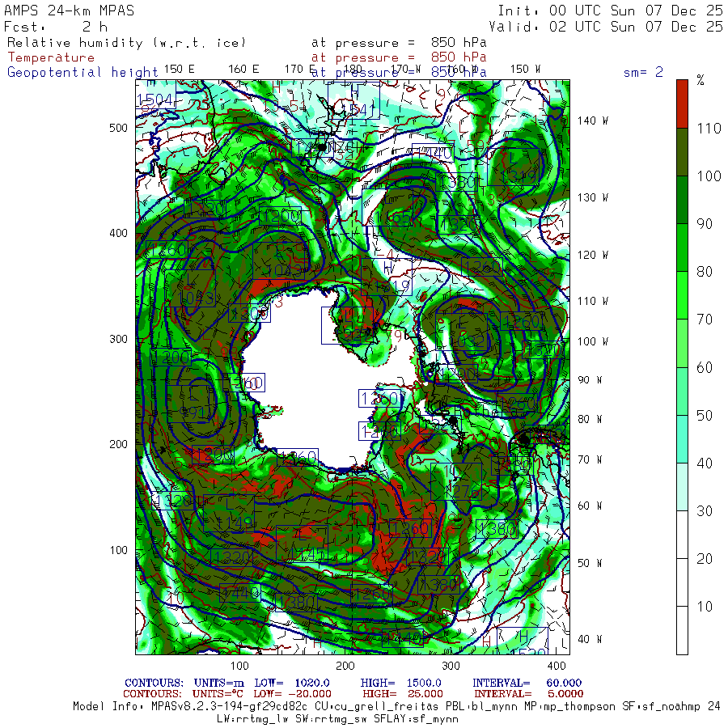Select the "Fcst: 2 h" forecast label
The height and width of the screenshot is (728, 728).
click(56, 27)
